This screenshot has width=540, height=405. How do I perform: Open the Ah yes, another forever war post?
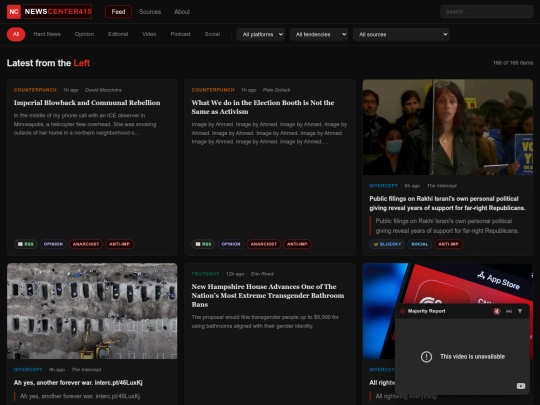pos(78,383)
